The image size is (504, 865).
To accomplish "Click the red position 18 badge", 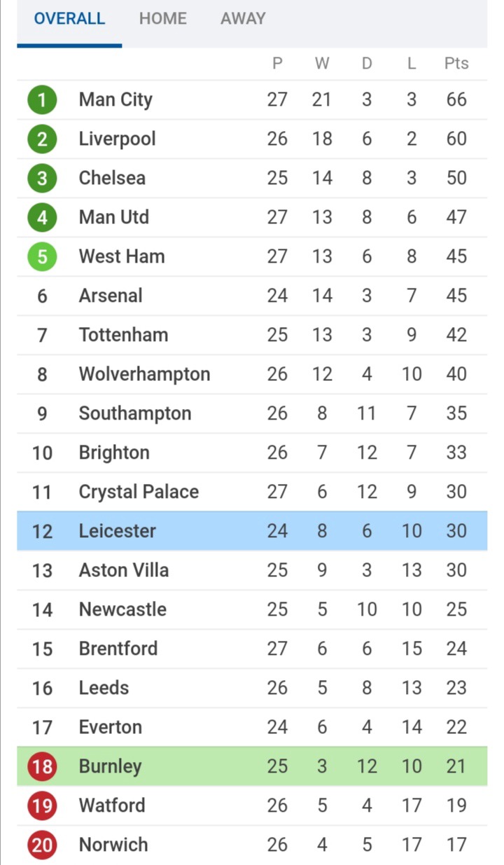I will (42, 766).
